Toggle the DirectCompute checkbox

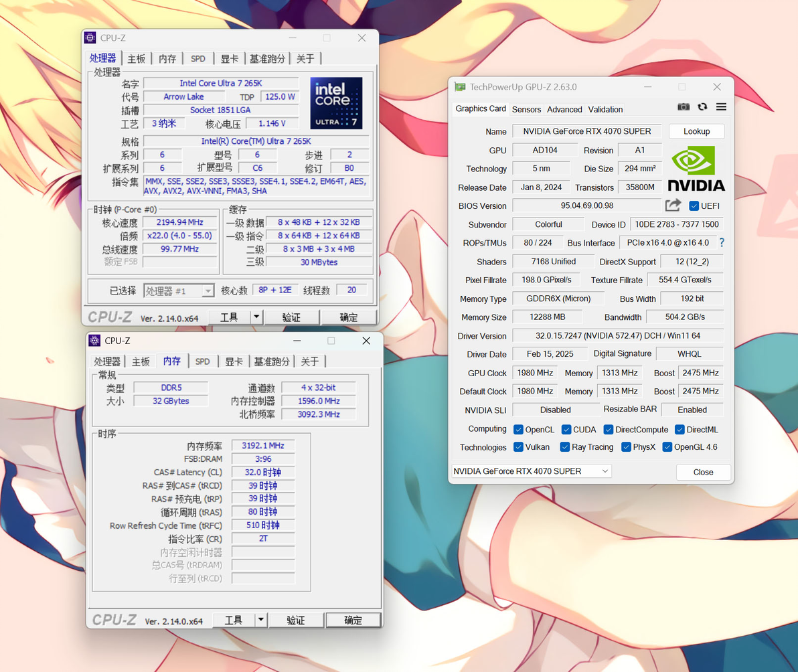pyautogui.click(x=608, y=429)
